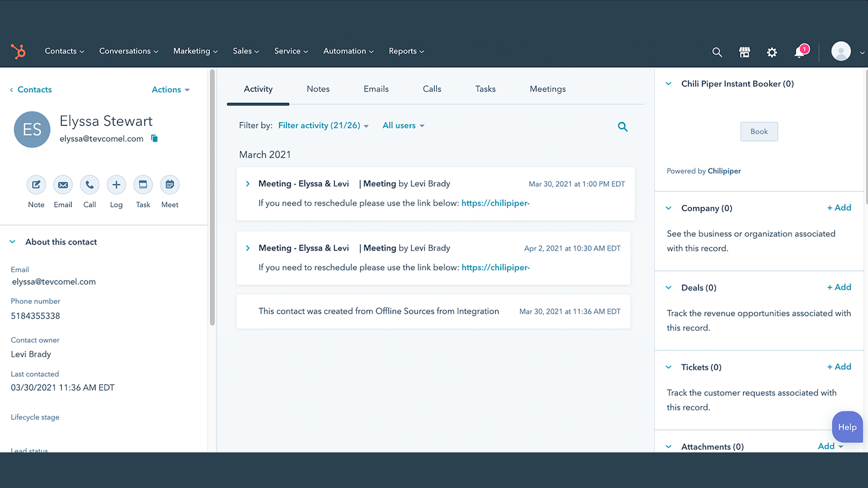Click the Chili Piper Book button
This screenshot has width=868, height=488.
759,131
